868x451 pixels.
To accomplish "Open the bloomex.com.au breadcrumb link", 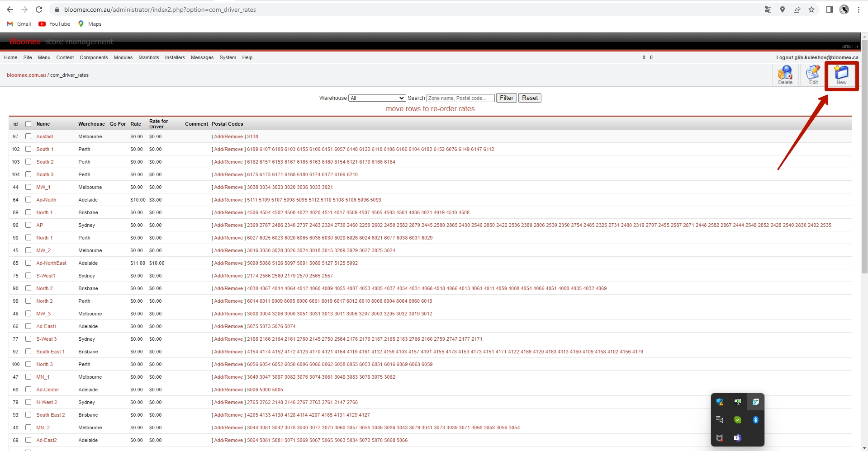I will pyautogui.click(x=26, y=75).
